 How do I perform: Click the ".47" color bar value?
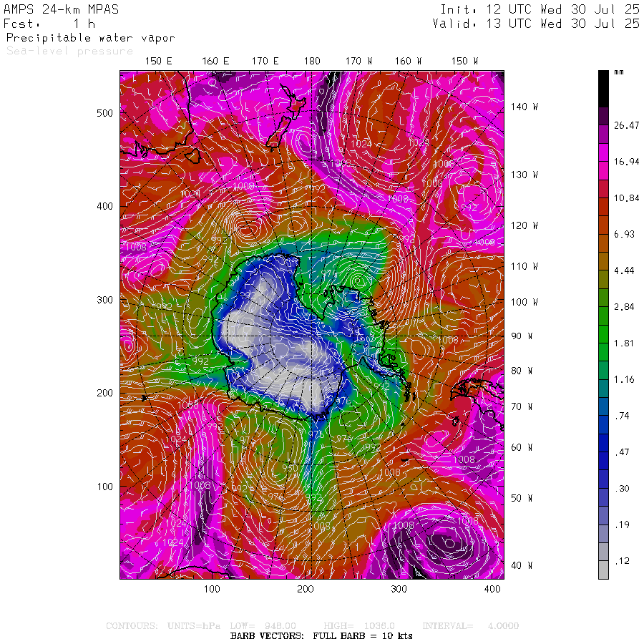pos(622,452)
